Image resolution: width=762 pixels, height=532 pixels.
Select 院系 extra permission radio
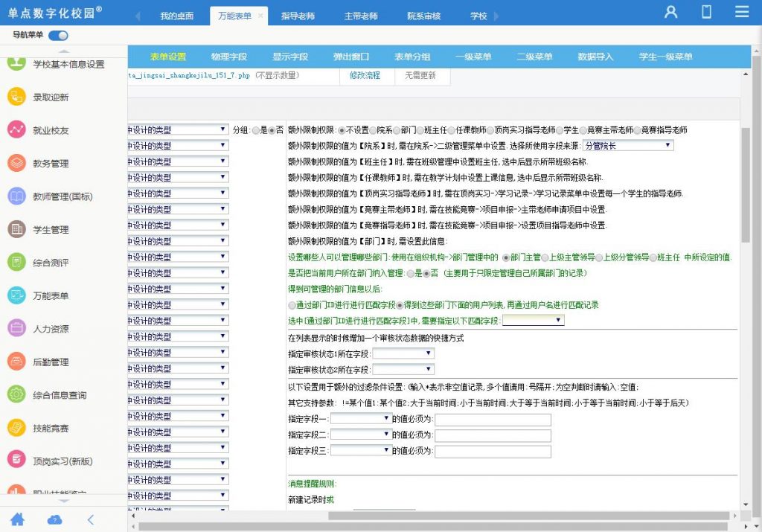373,130
